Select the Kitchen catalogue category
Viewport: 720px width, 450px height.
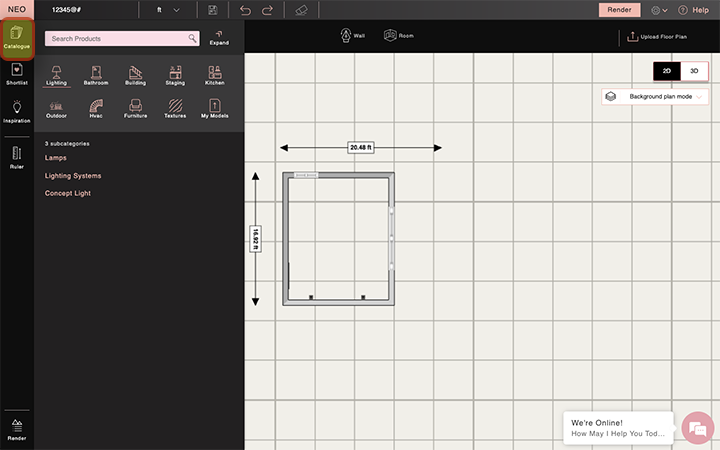(215, 76)
